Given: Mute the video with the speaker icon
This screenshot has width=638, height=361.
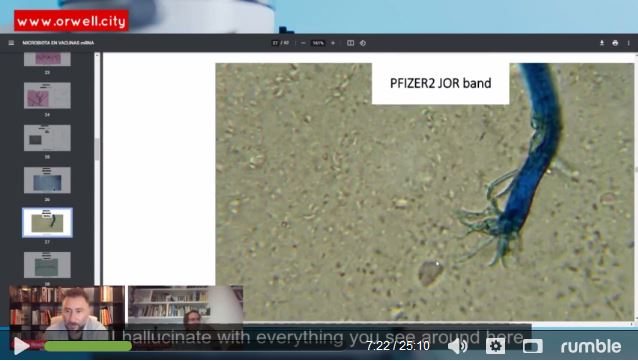Looking at the screenshot, I should [457, 346].
